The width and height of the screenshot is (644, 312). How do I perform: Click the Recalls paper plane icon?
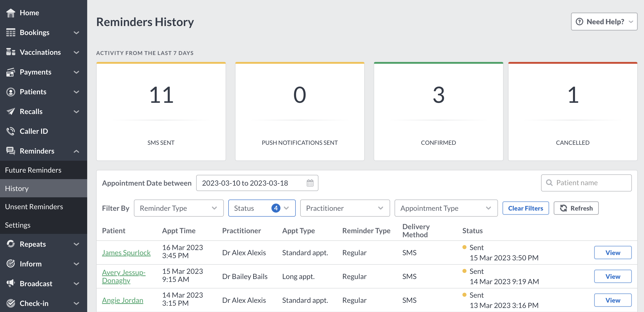click(x=11, y=111)
